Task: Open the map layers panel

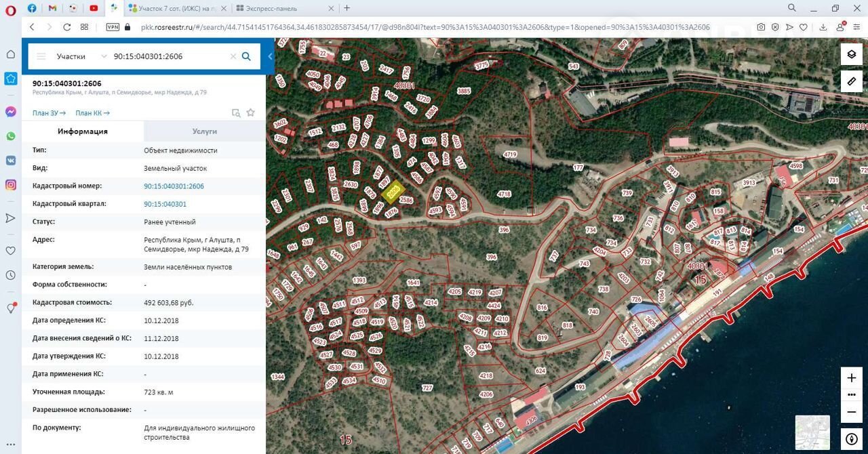Action: click(x=852, y=55)
